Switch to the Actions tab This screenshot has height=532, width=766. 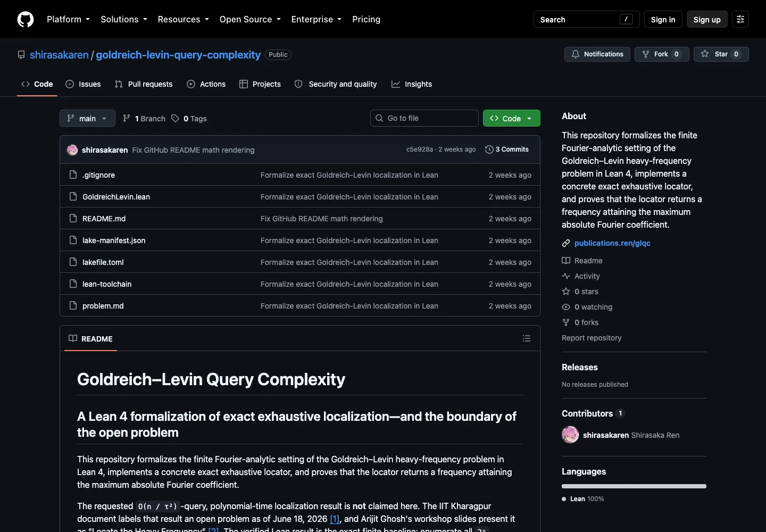coord(206,84)
